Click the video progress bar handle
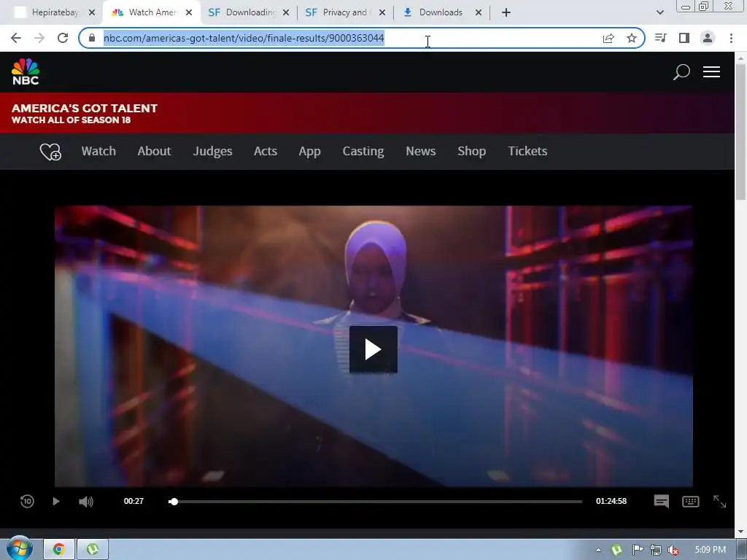 click(174, 502)
